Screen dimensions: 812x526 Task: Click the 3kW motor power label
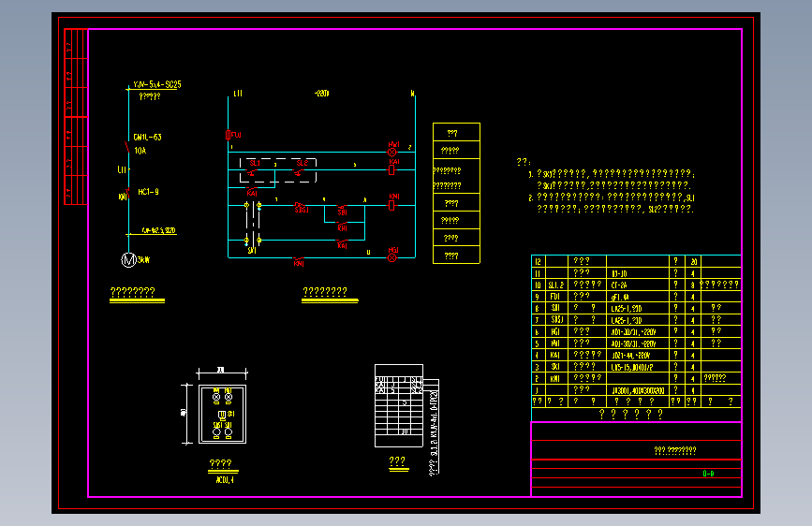pyautogui.click(x=143, y=260)
